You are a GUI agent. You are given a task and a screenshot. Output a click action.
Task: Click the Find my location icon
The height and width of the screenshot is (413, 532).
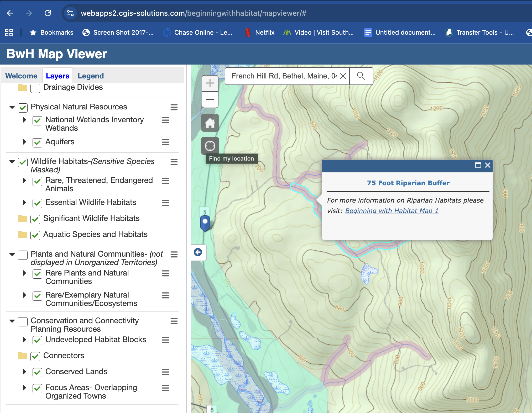click(x=210, y=146)
